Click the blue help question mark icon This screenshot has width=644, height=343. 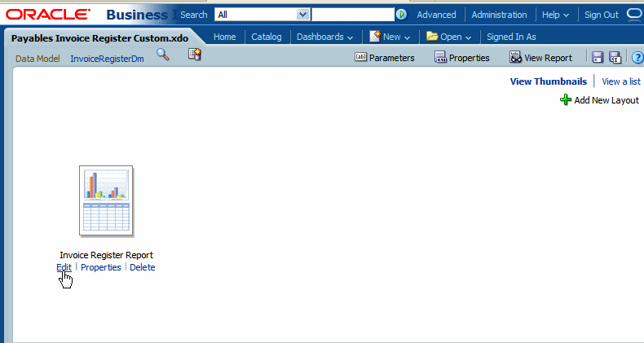pyautogui.click(x=637, y=58)
